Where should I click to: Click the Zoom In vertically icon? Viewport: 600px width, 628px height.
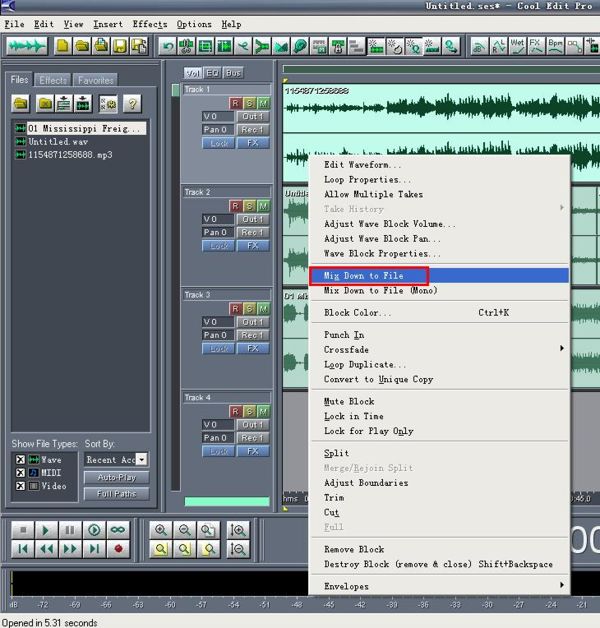pyautogui.click(x=238, y=530)
